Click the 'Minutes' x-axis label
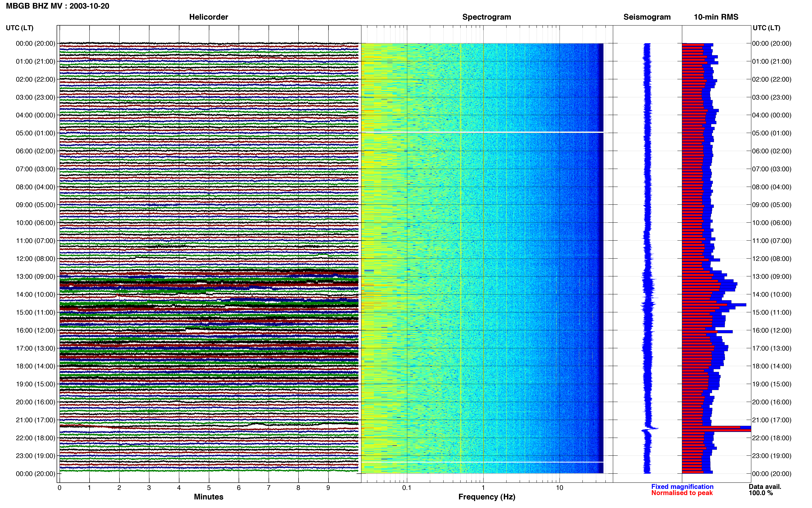Image resolution: width=812 pixels, height=508 pixels. pyautogui.click(x=209, y=497)
